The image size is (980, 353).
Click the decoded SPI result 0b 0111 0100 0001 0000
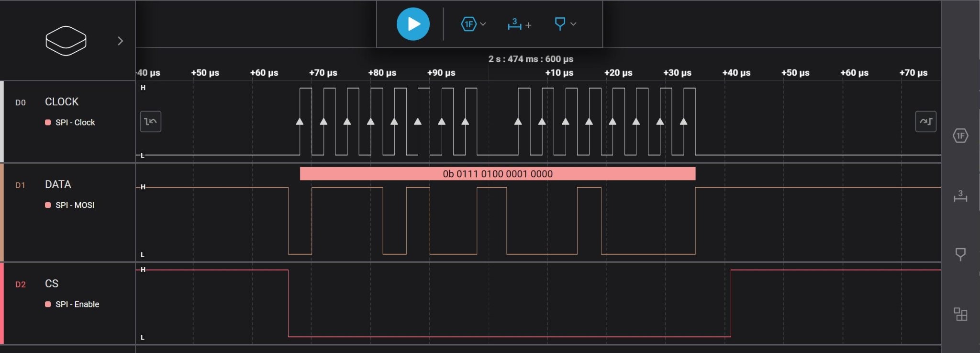(498, 174)
